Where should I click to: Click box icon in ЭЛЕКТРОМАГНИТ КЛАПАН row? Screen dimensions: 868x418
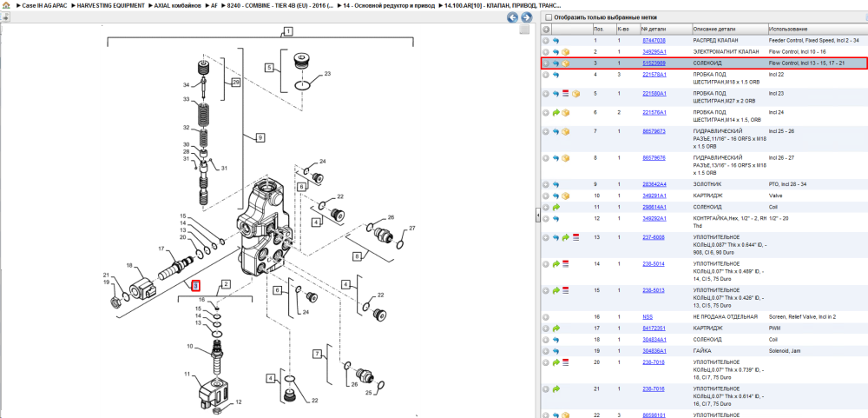pyautogui.click(x=566, y=52)
